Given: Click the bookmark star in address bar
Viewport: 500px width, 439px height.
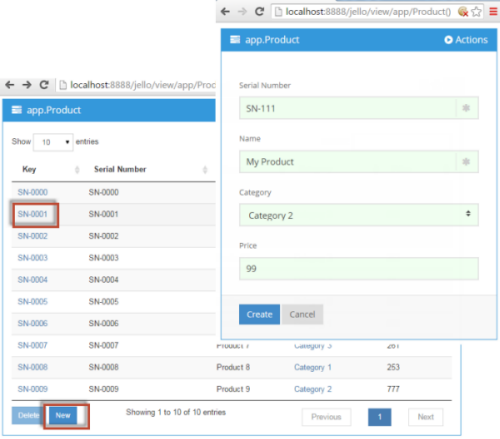Looking at the screenshot, I should point(476,12).
